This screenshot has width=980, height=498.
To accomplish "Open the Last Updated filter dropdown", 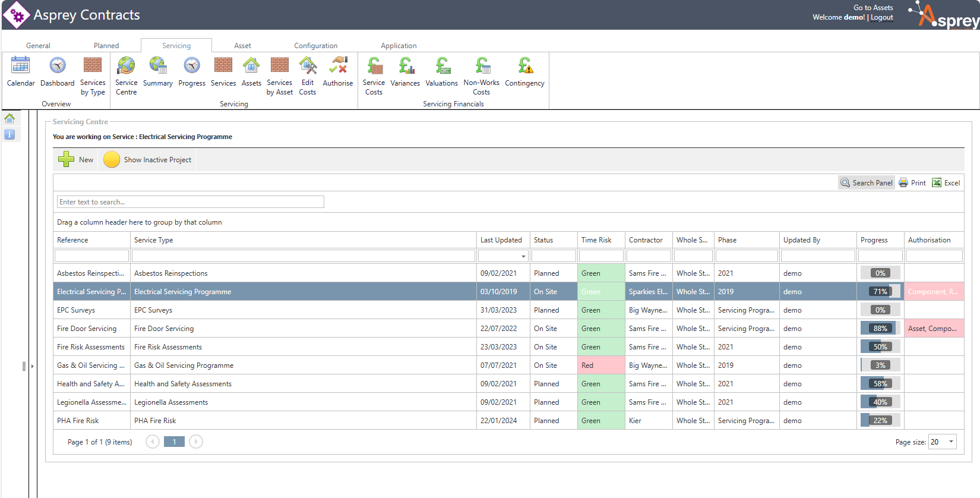I will pyautogui.click(x=523, y=257).
